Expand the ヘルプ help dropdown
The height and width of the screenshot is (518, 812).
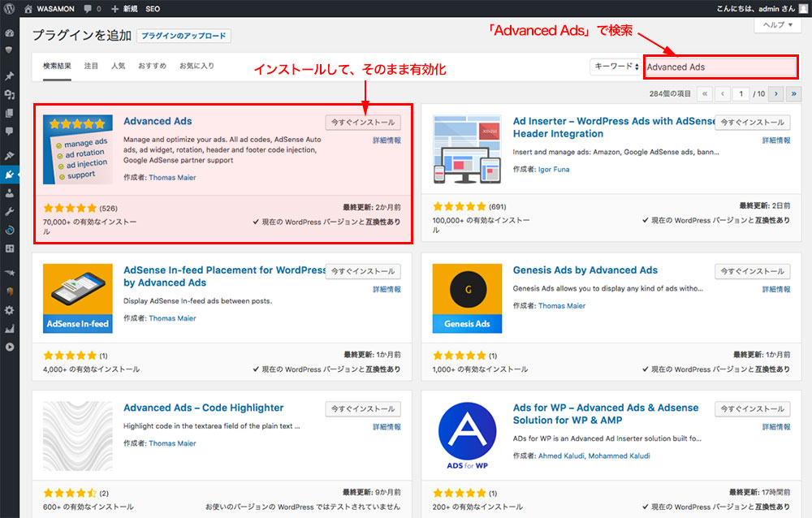point(778,25)
